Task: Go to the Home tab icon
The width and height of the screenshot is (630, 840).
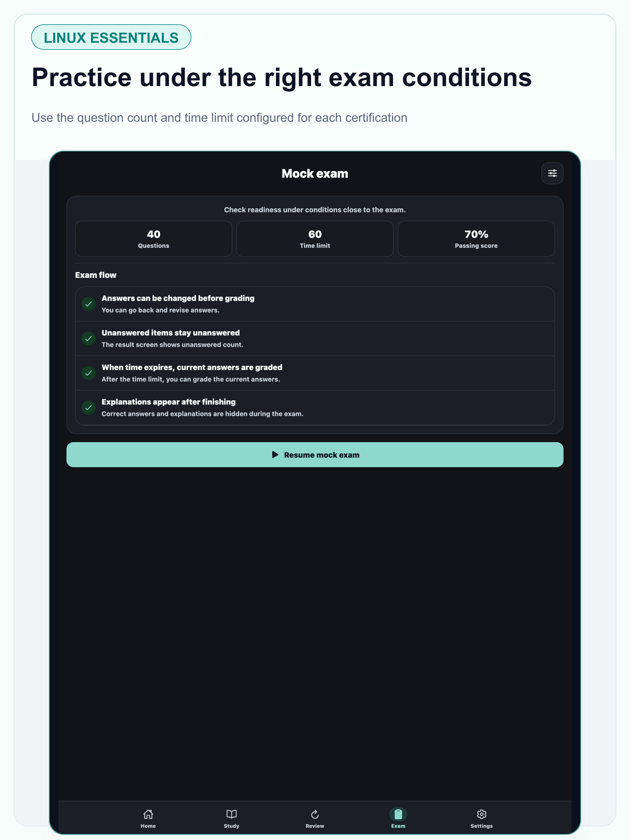Action: coord(148,814)
